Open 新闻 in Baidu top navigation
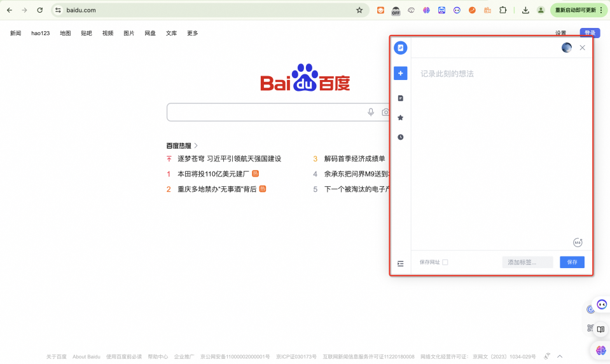610x364 pixels. (x=15, y=33)
